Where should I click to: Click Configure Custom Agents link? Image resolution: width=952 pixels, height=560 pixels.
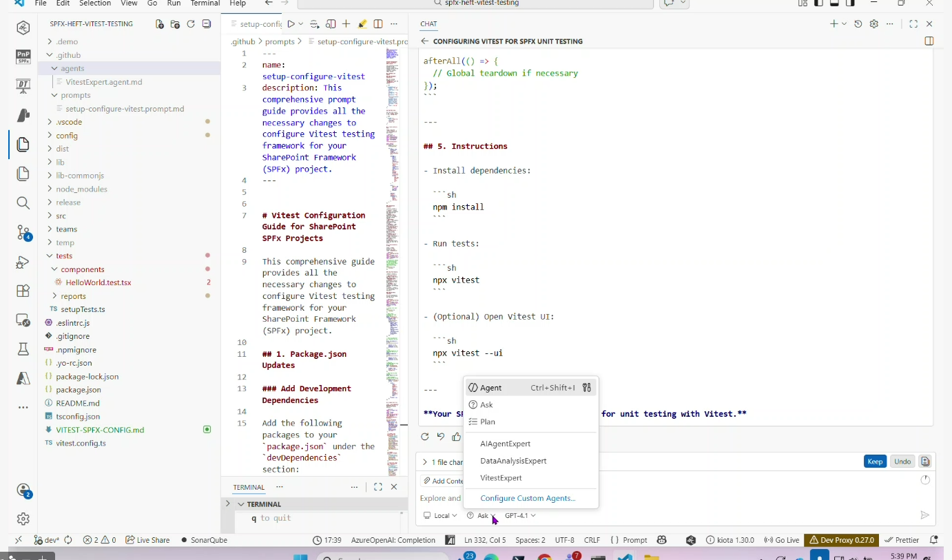pyautogui.click(x=528, y=498)
